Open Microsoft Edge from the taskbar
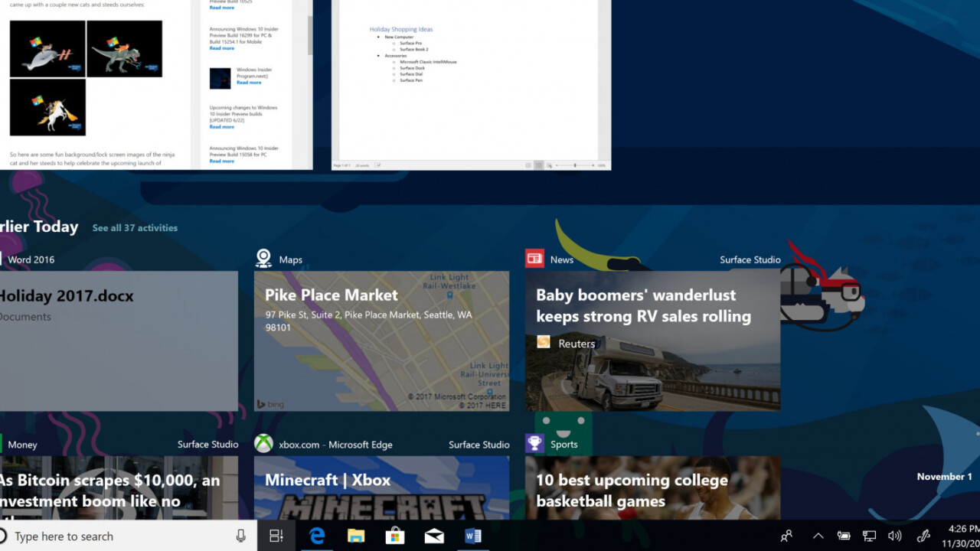 click(317, 536)
